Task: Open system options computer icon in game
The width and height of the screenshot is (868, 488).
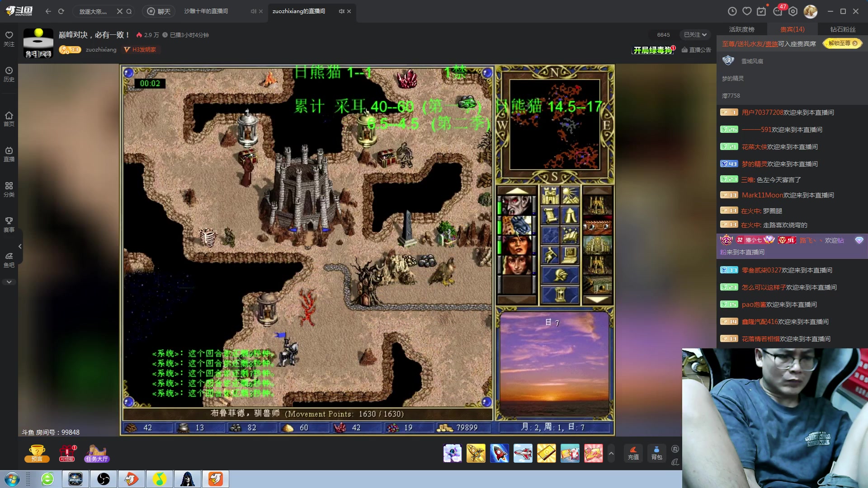Action: (x=570, y=255)
